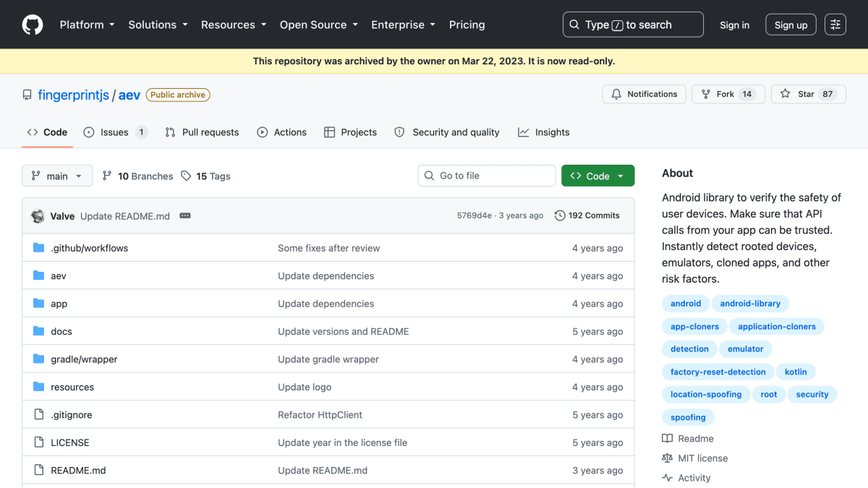Click the Go to file input

pos(487,176)
